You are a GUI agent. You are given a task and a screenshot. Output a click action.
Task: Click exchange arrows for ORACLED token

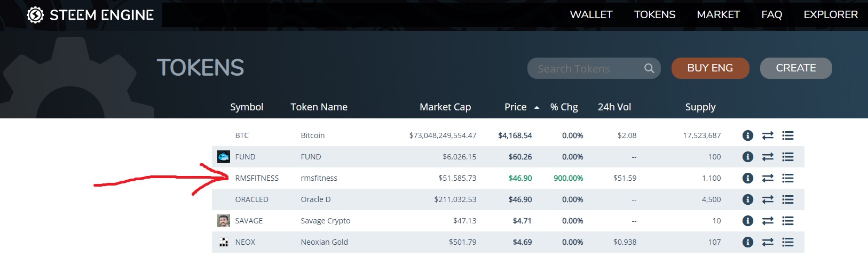click(x=768, y=199)
